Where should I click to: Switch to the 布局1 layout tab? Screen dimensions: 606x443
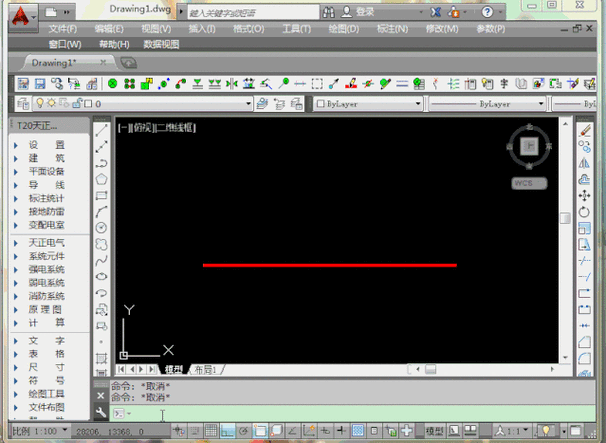205,370
